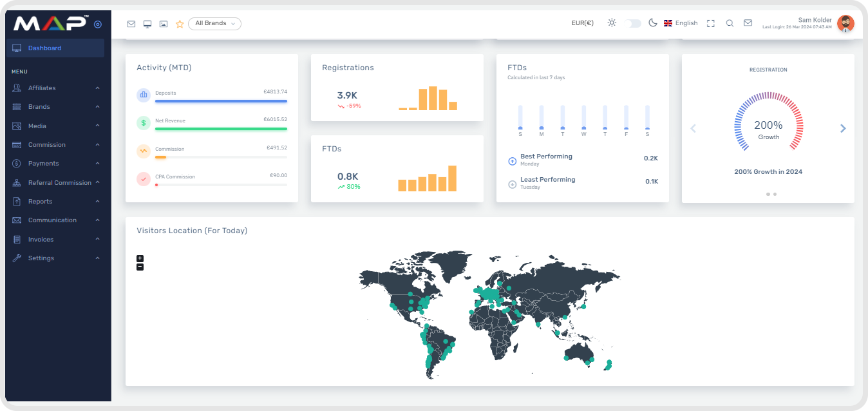
Task: Expand the Reports sidebar menu
Action: click(x=40, y=202)
